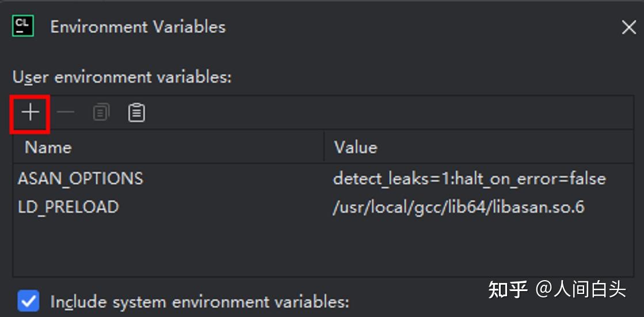Click the plus icon to add variable
Viewport: 644px width, 317px height.
(x=30, y=112)
